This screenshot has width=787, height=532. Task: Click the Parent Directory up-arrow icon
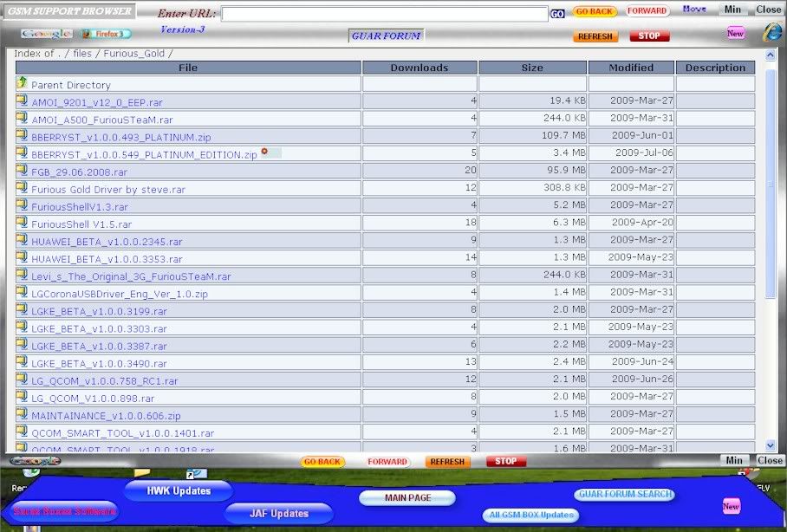pyautogui.click(x=22, y=82)
